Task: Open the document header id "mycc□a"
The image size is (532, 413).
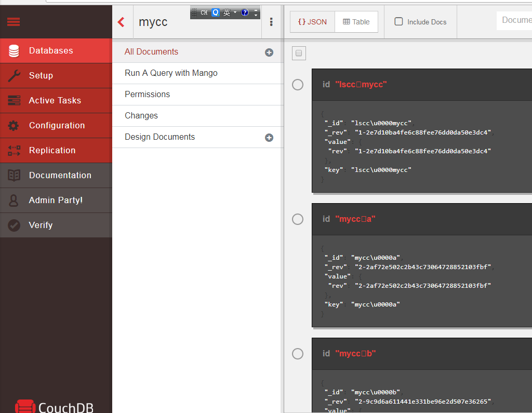Action: click(422, 219)
